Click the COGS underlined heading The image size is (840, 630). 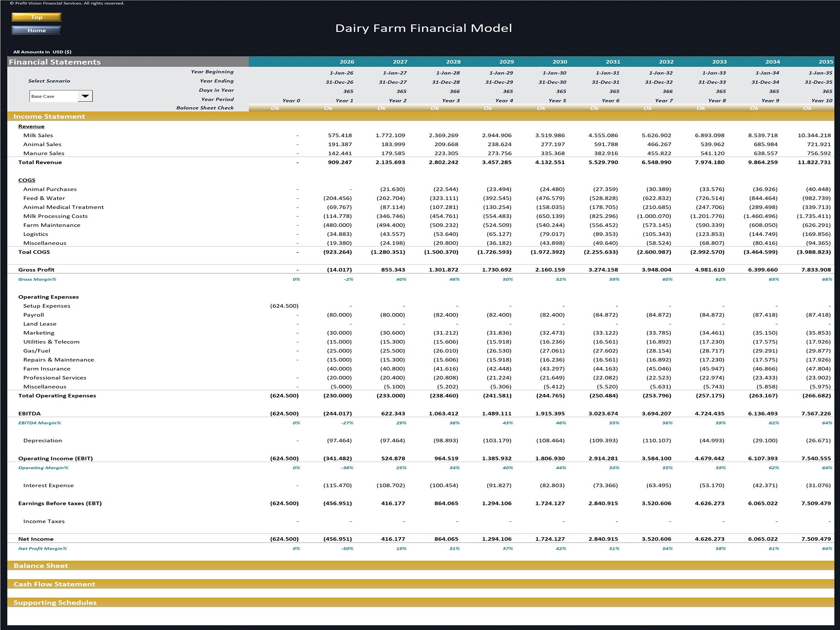point(26,180)
